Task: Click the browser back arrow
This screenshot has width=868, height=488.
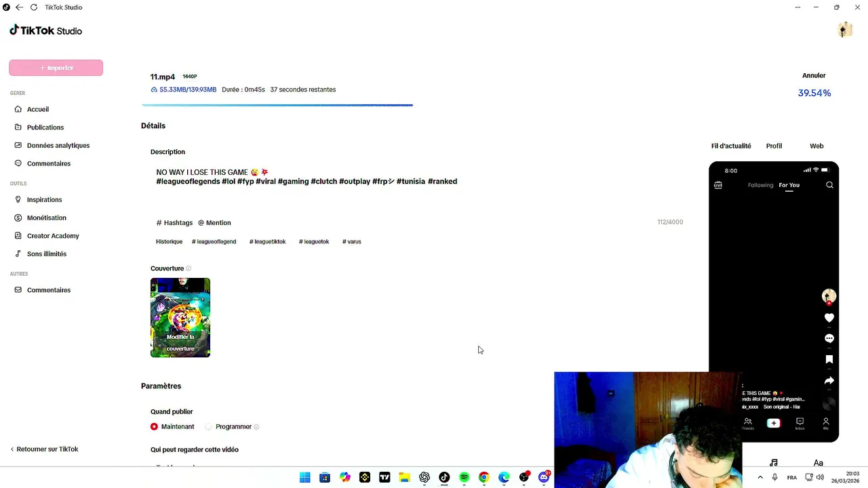Action: [x=19, y=7]
